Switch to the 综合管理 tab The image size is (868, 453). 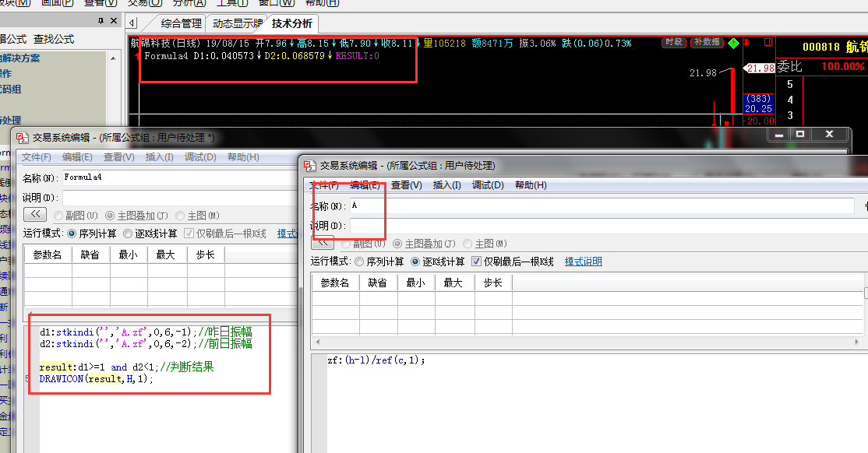tap(181, 23)
